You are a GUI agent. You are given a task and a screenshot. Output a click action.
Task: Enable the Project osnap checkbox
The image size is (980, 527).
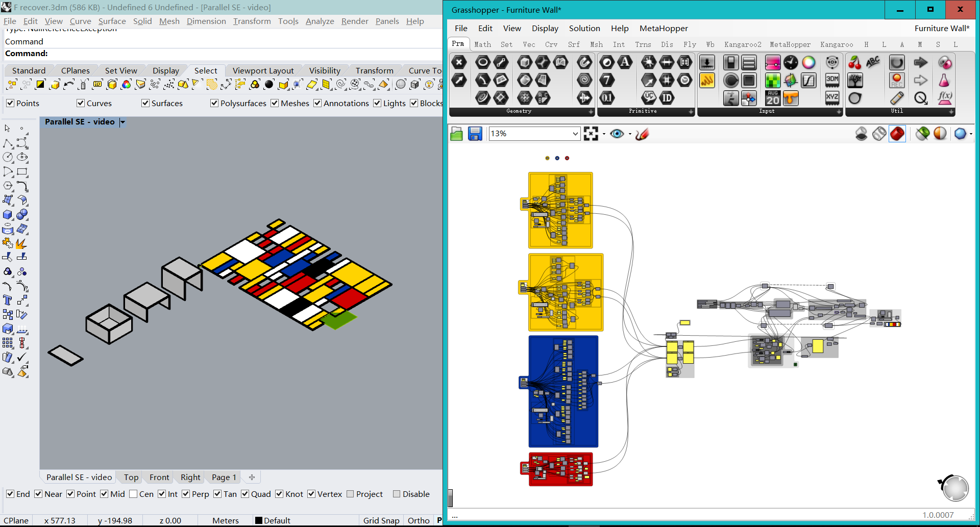[350, 494]
